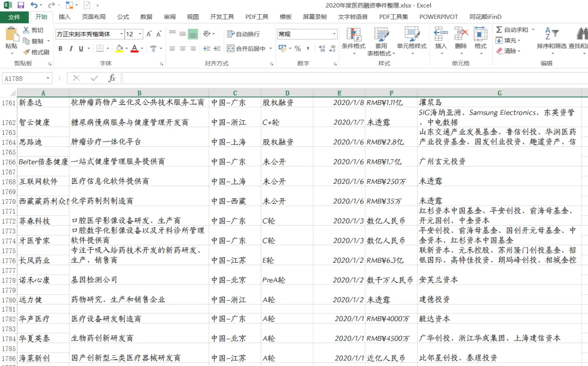Switch to Page Layout (页面布局) tab
Viewport: 588px width, 366px height.
[94, 17]
